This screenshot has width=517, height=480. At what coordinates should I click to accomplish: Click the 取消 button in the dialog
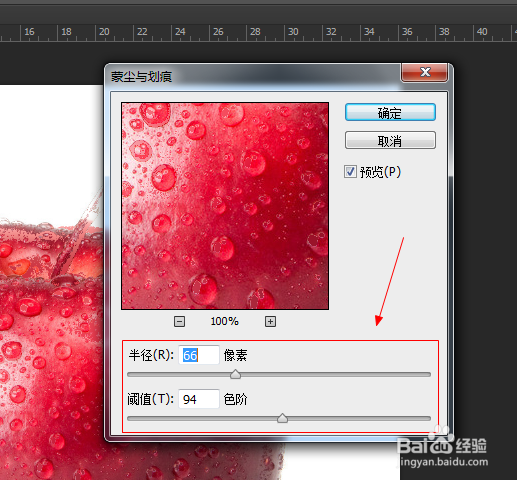pyautogui.click(x=390, y=140)
